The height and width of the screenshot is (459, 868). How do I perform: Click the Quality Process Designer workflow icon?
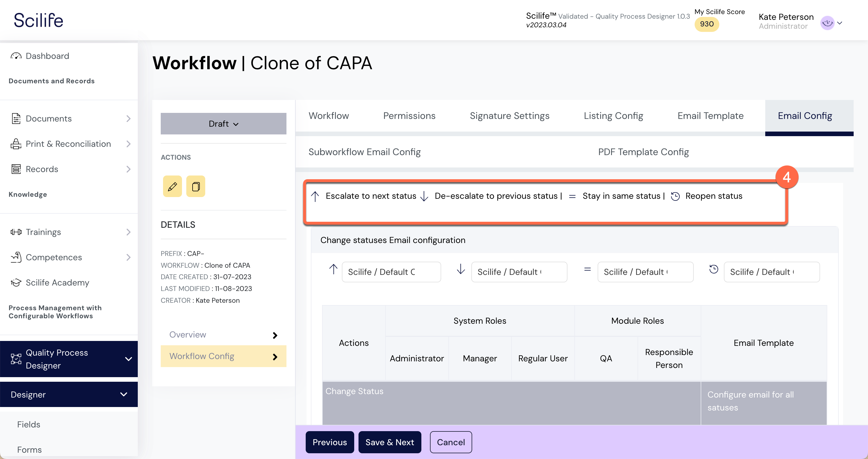pos(16,359)
